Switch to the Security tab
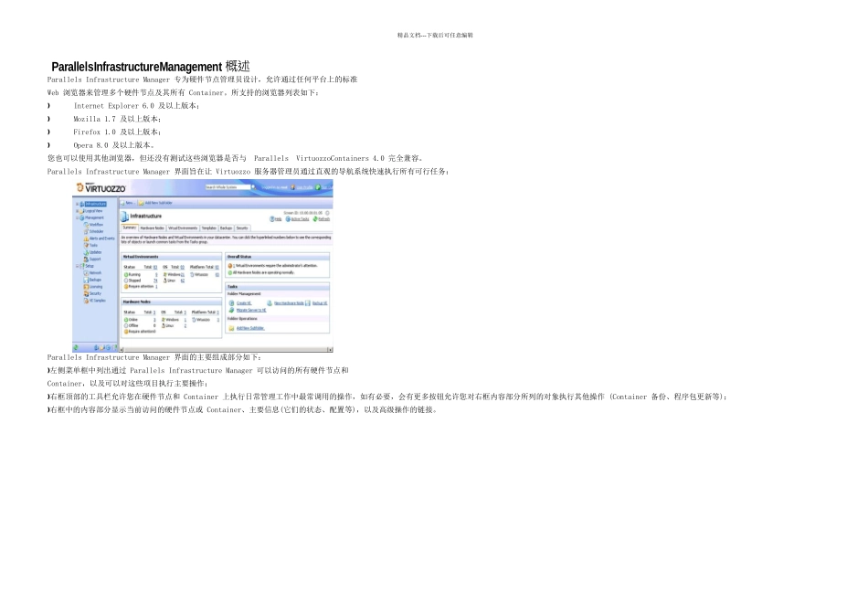Viewport: 868px width, 614px height. 242,228
